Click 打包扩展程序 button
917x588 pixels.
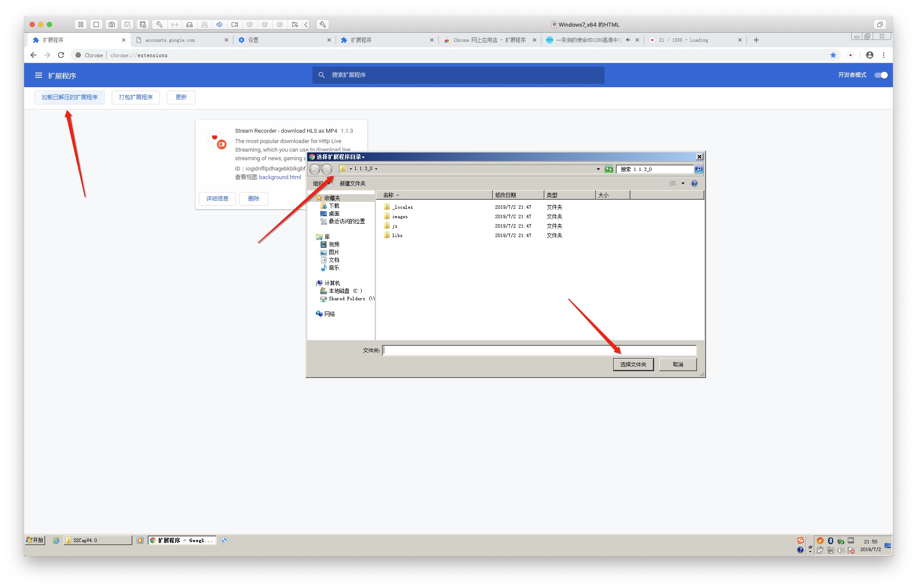click(x=136, y=97)
